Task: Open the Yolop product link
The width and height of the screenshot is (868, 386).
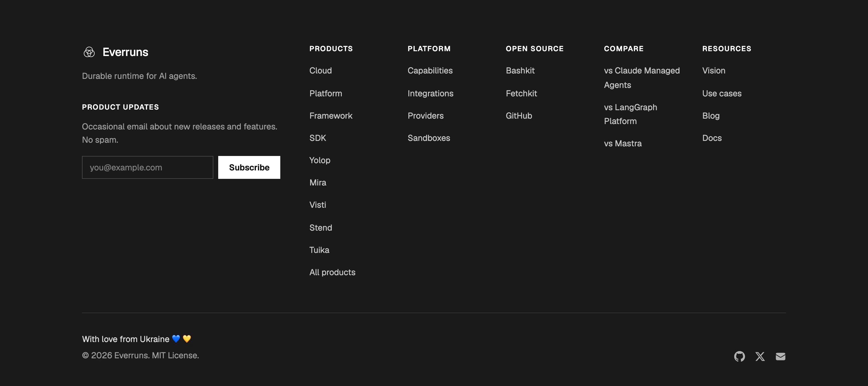Action: [x=320, y=160]
